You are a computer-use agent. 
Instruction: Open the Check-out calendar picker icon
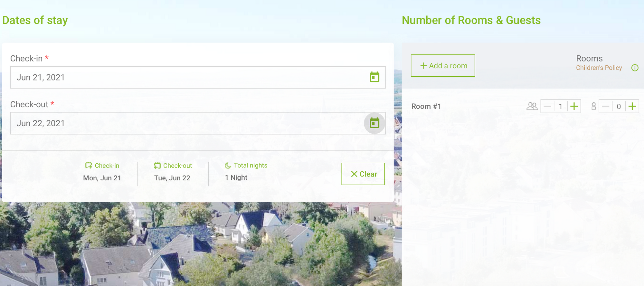tap(374, 123)
